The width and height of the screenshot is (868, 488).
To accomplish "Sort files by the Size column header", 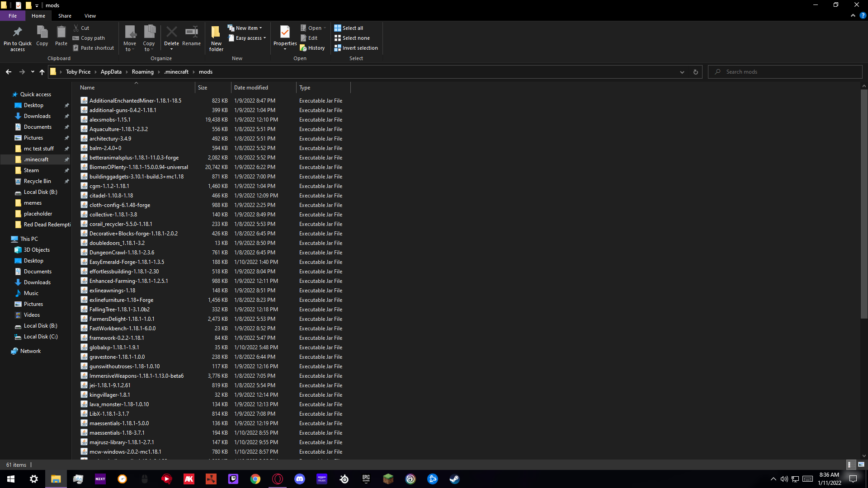I will [213, 88].
